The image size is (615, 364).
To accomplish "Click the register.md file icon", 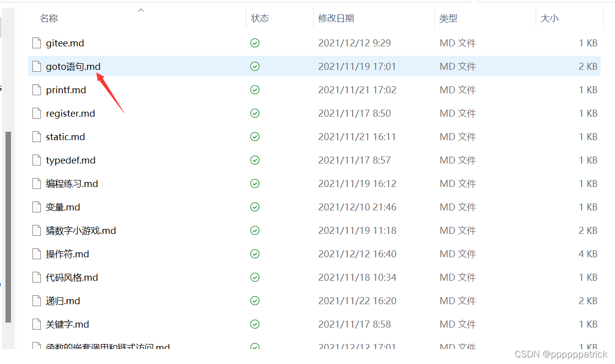I will [36, 113].
